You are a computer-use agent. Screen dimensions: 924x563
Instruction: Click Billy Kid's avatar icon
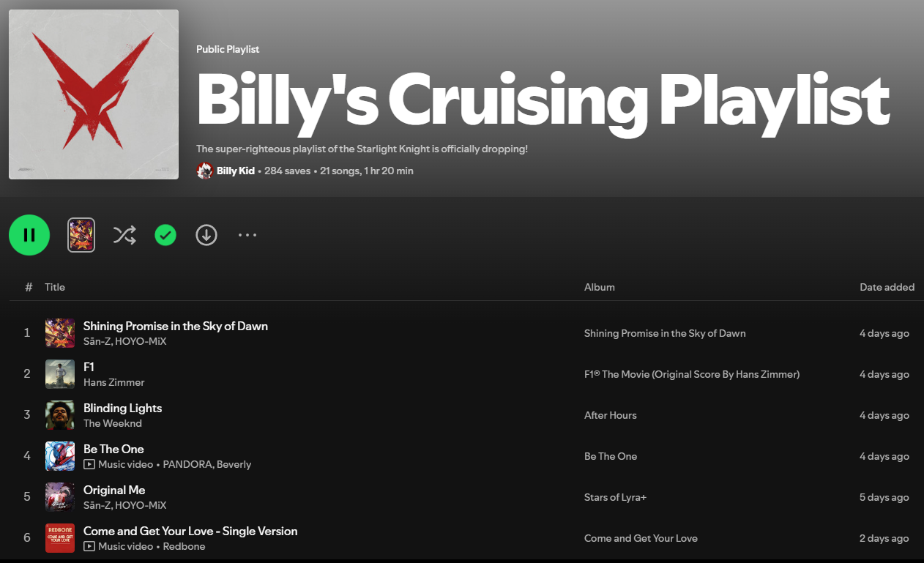tap(205, 171)
